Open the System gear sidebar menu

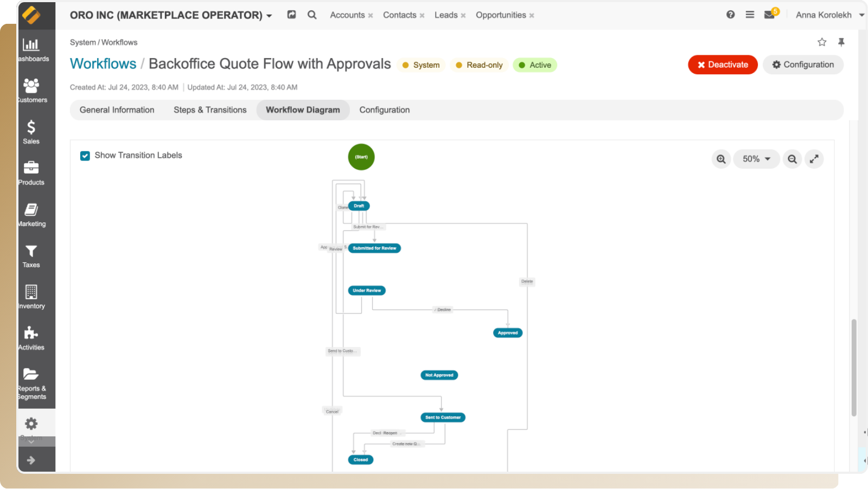(31, 423)
